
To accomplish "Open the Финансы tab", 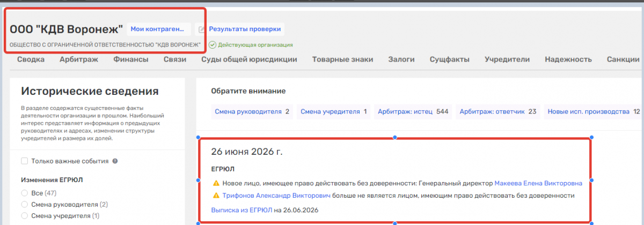I will [131, 59].
